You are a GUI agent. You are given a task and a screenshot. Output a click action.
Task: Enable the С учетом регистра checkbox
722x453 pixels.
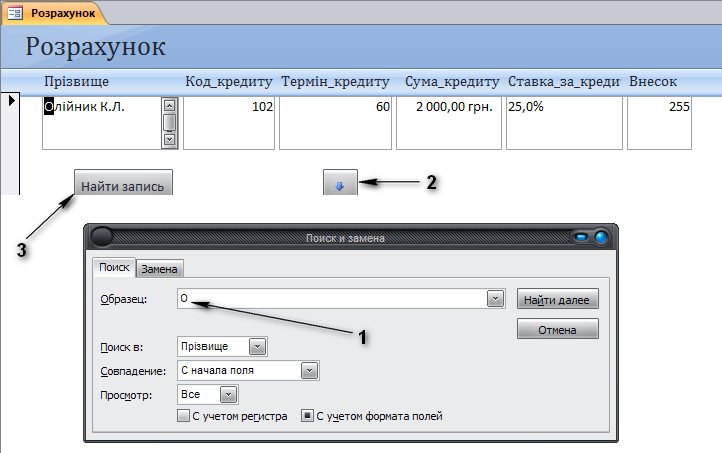coord(183,416)
